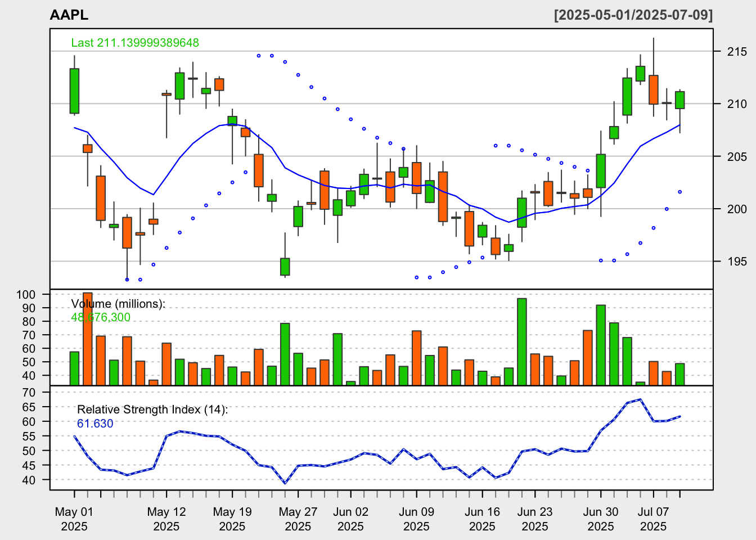Click the 70 label on the RSI axis
The width and height of the screenshot is (756, 540).
point(29,393)
